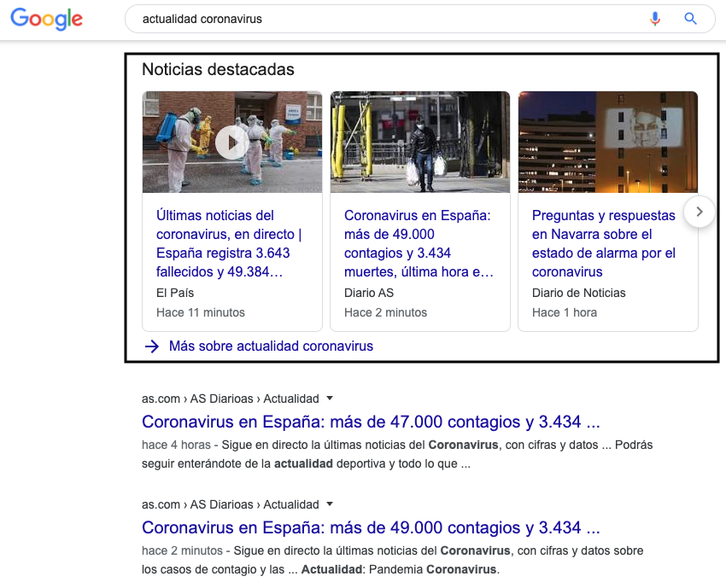
Task: Click the arrow icon next to 'Más sobre actualidad coronavirus'
Action: click(x=152, y=346)
